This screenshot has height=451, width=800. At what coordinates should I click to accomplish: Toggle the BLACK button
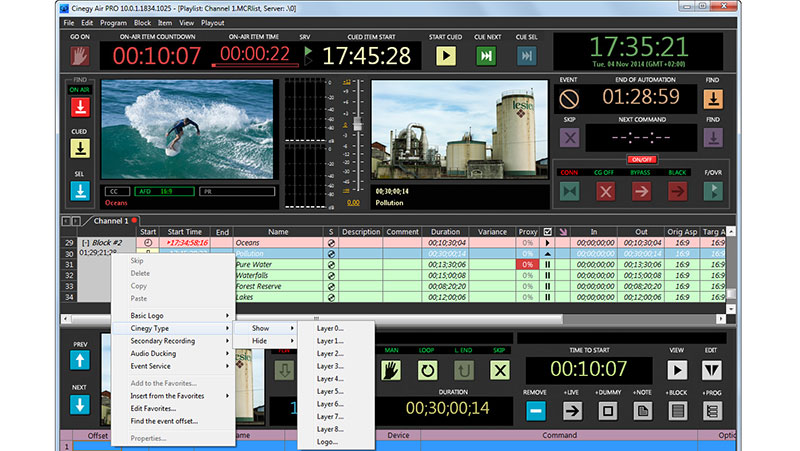click(x=677, y=191)
